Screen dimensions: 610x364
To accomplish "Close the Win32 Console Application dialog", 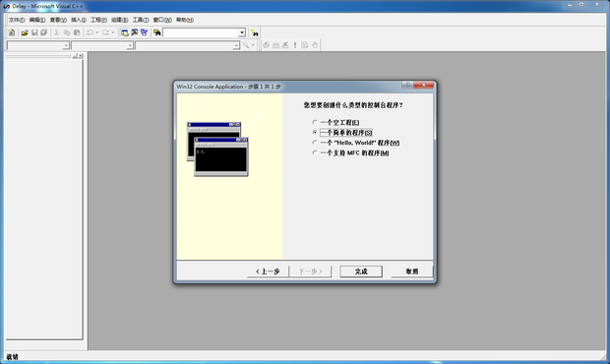I will 423,85.
